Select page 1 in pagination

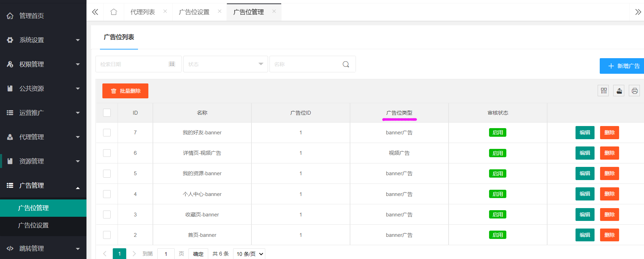coord(119,254)
